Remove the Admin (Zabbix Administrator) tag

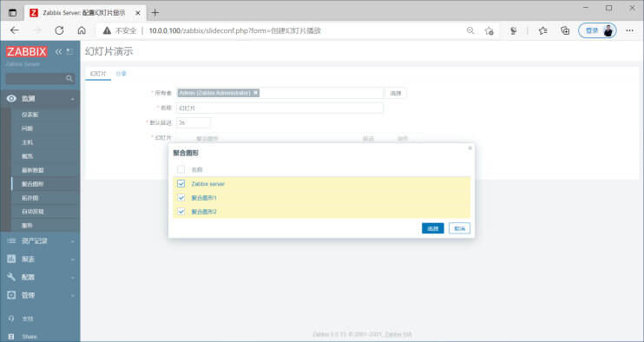point(255,93)
